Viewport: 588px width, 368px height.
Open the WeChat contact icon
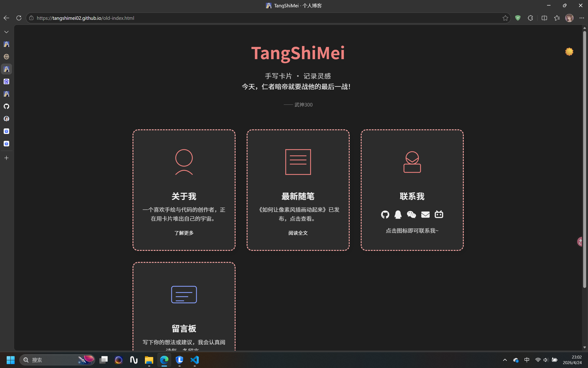(x=411, y=214)
